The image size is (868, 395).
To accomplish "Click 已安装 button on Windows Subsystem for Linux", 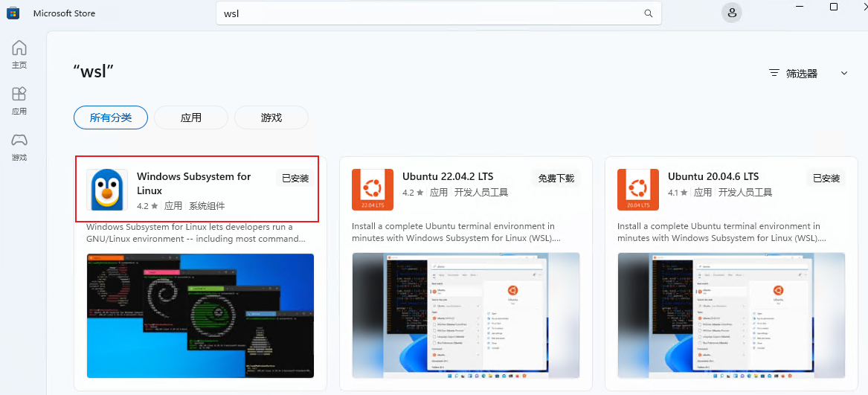I will (295, 179).
